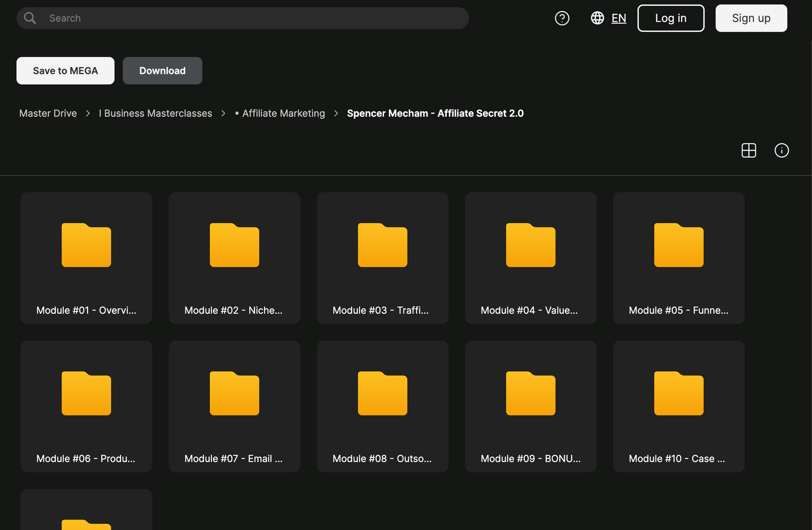Select the Module #05 - Funne... label
The width and height of the screenshot is (812, 530).
pyautogui.click(x=678, y=310)
